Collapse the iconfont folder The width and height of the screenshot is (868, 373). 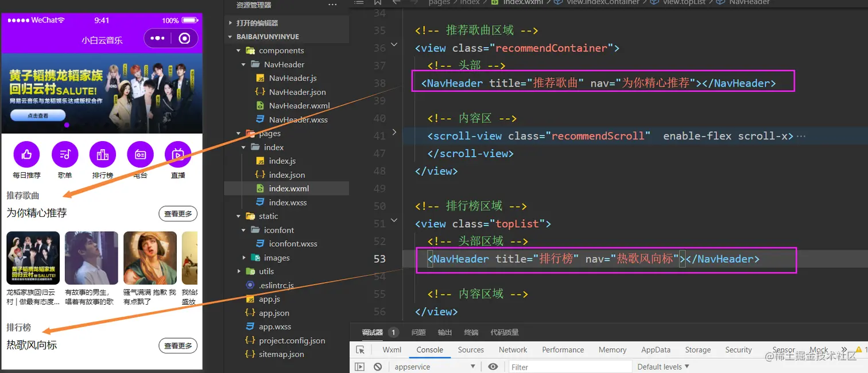[x=286, y=230]
